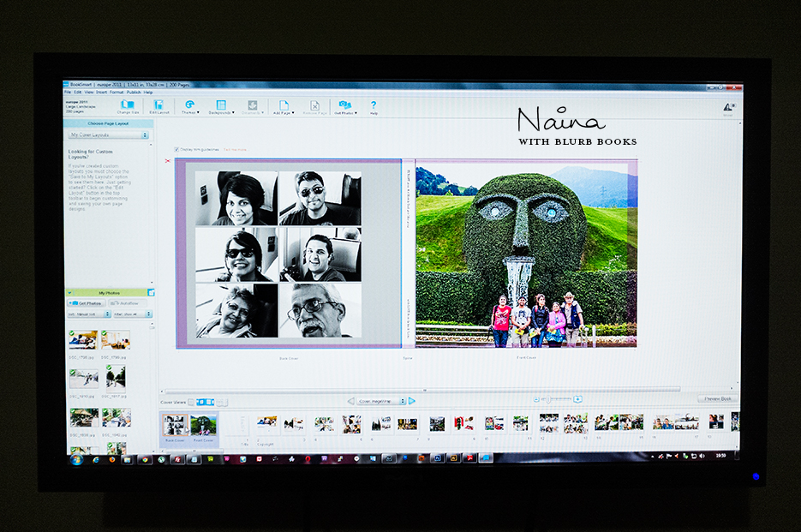Go to previous page with left arrow
This screenshot has width=801, height=532.
pyautogui.click(x=350, y=401)
